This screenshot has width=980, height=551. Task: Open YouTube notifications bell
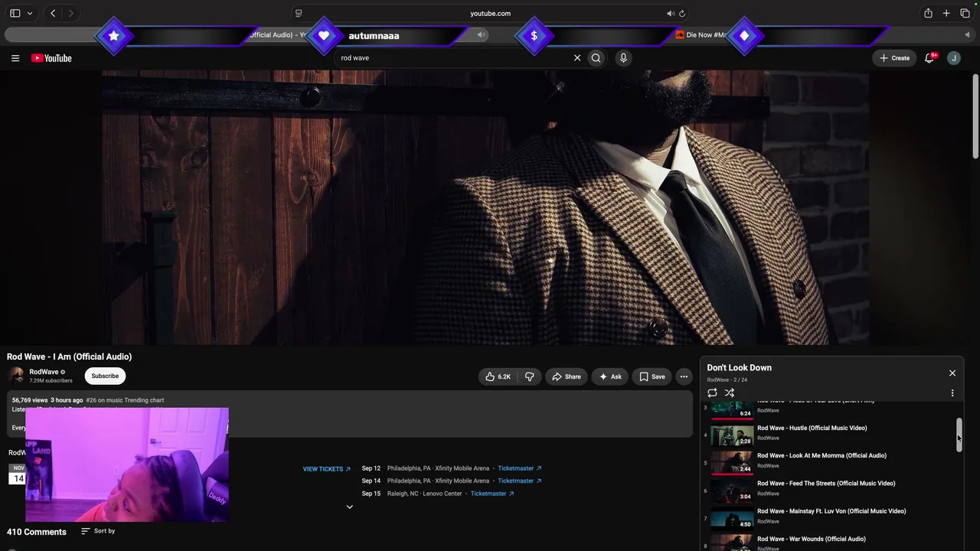pyautogui.click(x=929, y=58)
